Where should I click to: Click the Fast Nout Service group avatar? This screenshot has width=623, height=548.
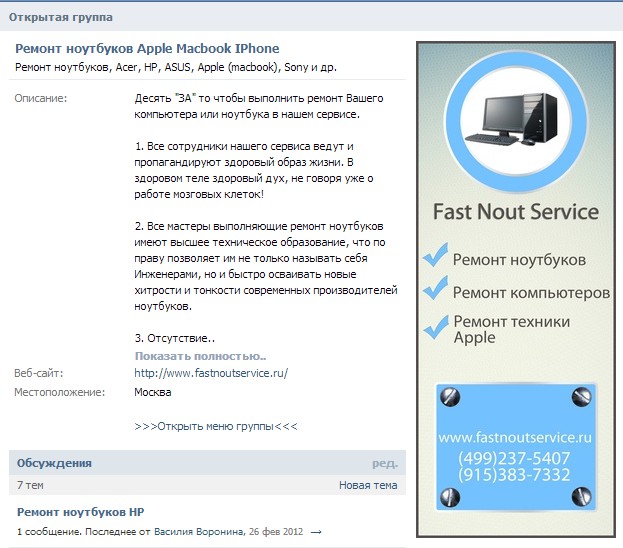(x=516, y=290)
